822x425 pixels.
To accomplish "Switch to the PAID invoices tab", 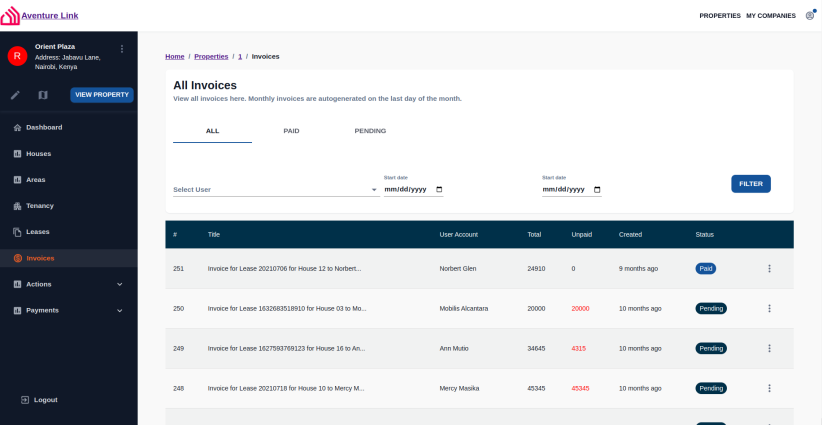I will pos(291,131).
